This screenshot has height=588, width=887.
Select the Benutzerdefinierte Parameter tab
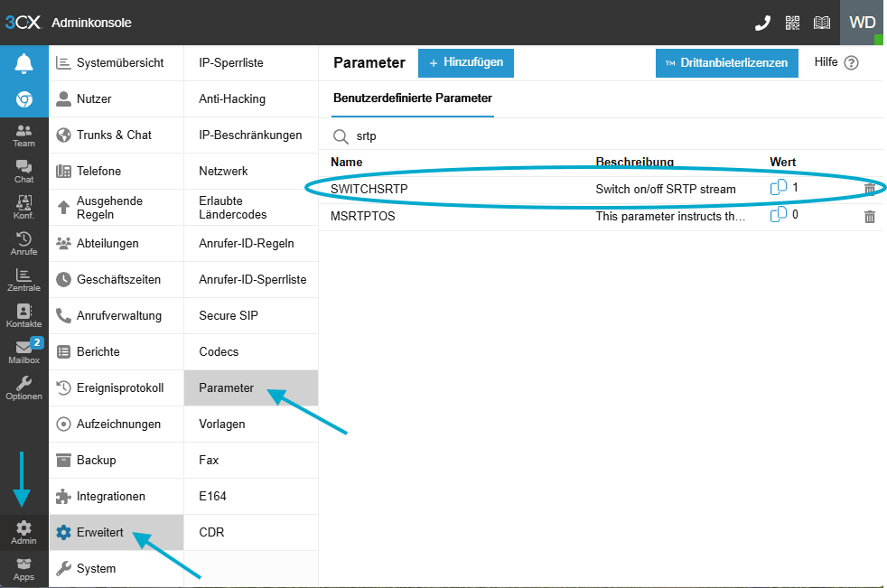pyautogui.click(x=413, y=98)
